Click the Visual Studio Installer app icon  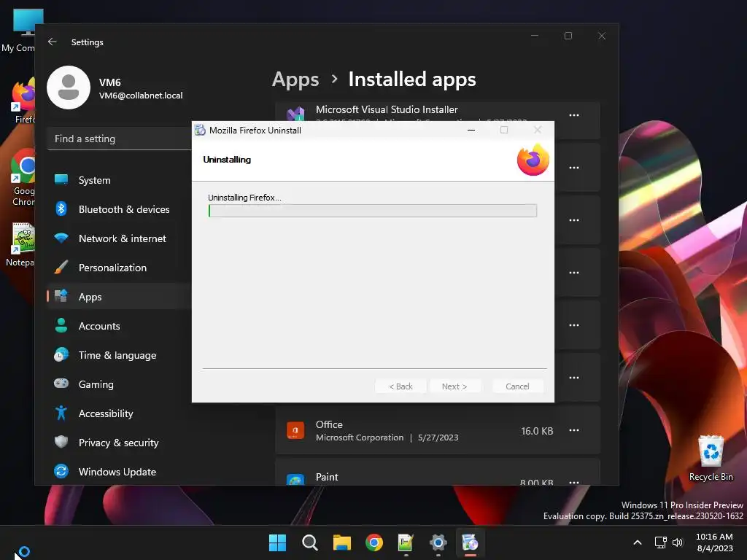pos(295,114)
